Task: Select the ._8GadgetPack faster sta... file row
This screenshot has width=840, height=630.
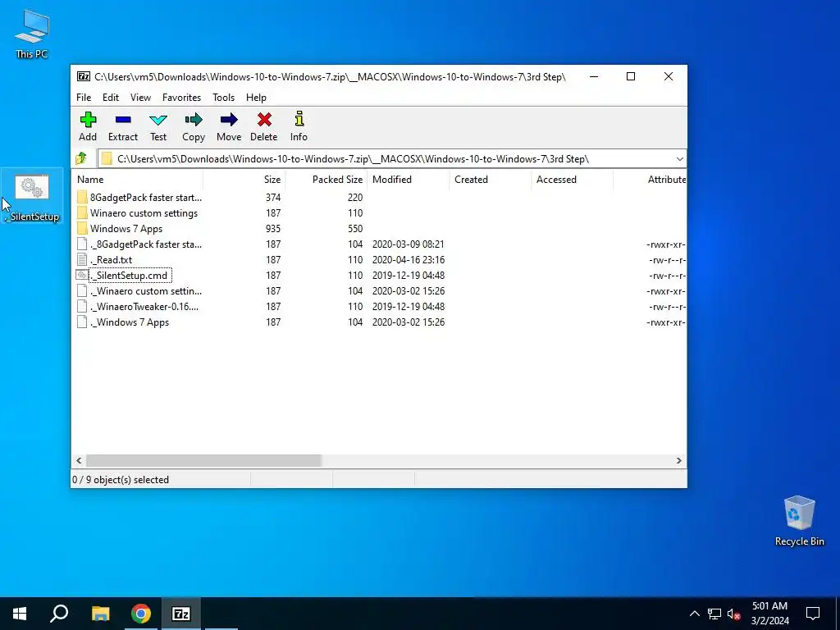Action: (x=379, y=244)
